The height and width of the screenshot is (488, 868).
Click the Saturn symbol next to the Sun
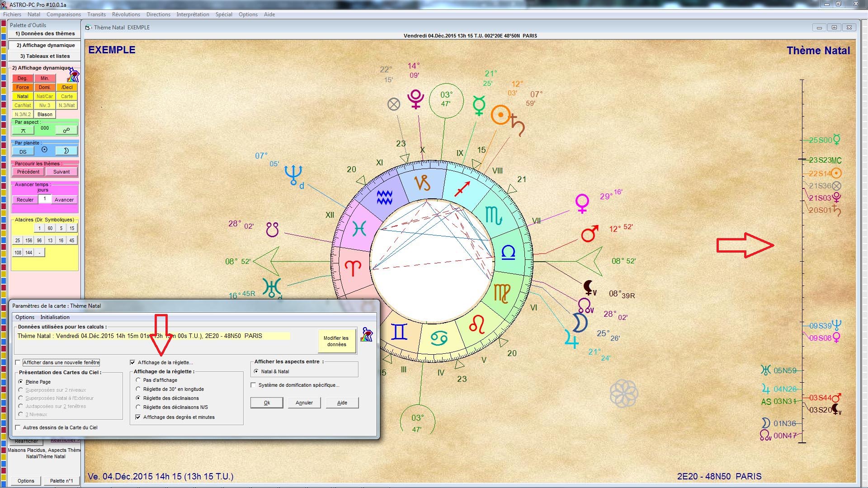[518, 125]
